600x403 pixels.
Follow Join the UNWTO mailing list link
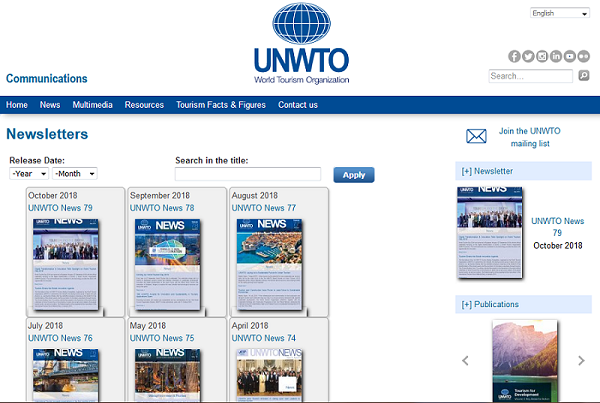530,137
